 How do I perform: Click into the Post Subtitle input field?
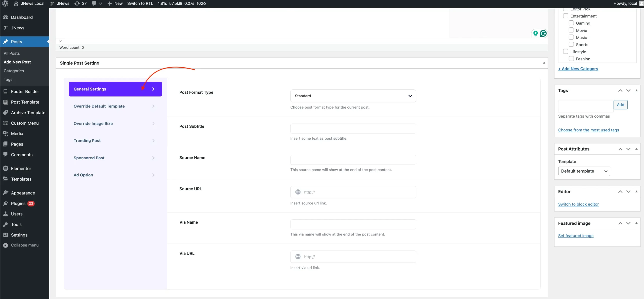point(353,129)
